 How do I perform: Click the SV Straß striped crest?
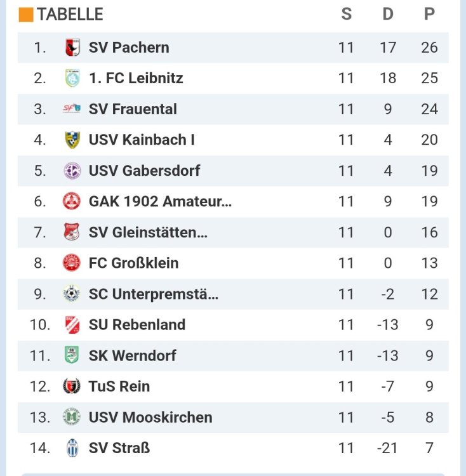tap(72, 448)
